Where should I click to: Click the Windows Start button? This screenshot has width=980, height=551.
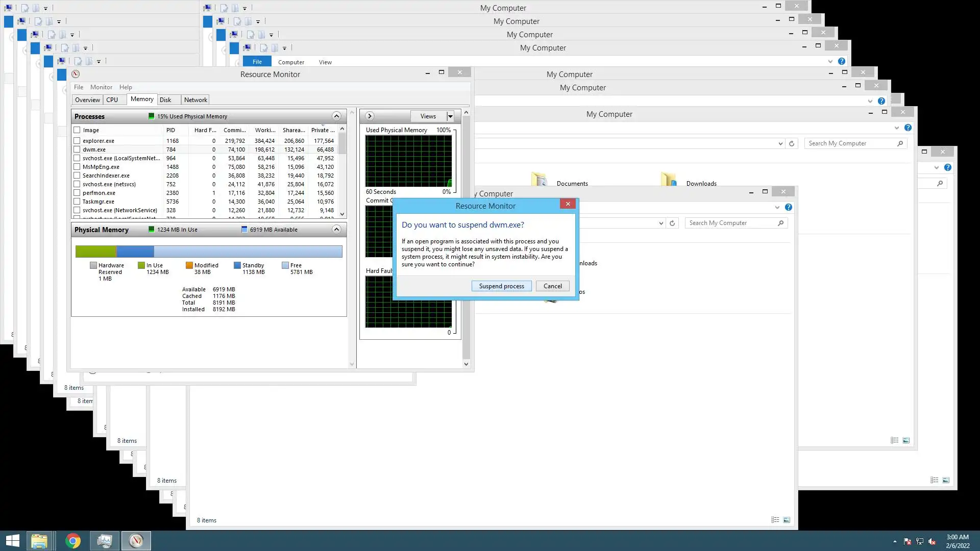[12, 541]
